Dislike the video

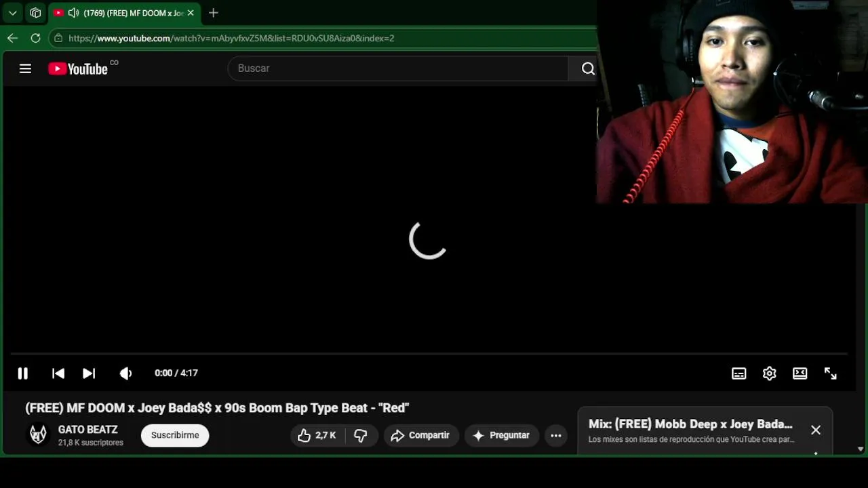361,435
